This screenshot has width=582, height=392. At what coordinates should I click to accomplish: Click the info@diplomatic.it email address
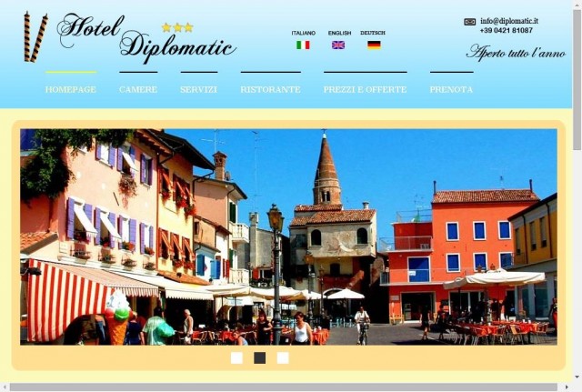509,21
